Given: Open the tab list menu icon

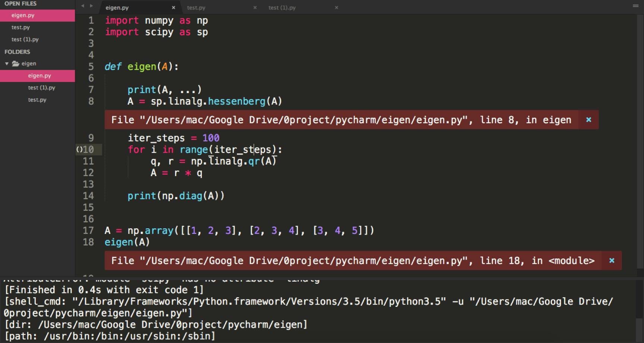Looking at the screenshot, I should click(x=635, y=6).
